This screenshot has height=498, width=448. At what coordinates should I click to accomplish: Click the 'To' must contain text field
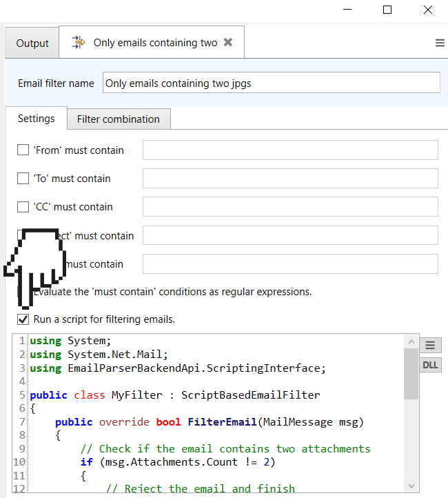click(290, 178)
